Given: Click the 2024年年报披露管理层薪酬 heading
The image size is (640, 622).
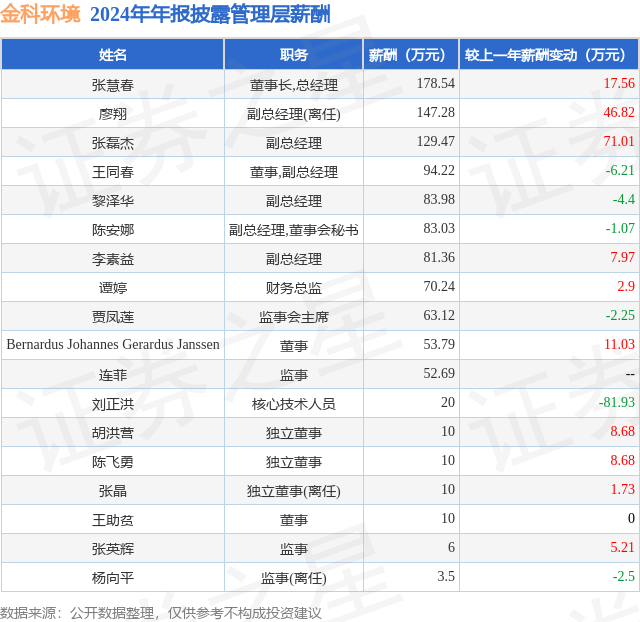Looking at the screenshot, I should 210,14.
